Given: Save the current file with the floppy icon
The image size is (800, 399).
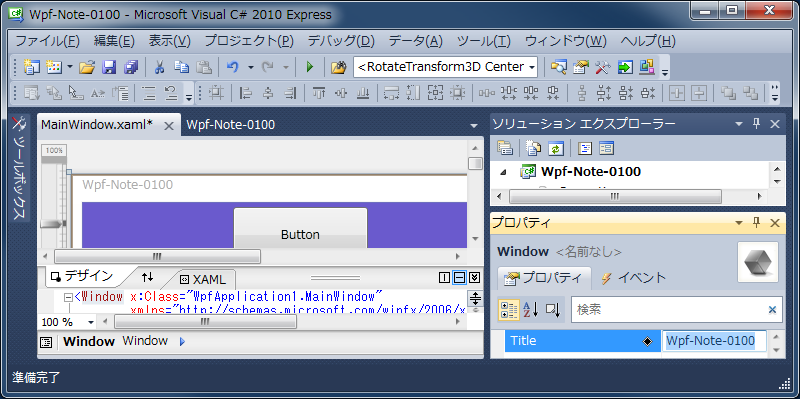Looking at the screenshot, I should (109, 67).
